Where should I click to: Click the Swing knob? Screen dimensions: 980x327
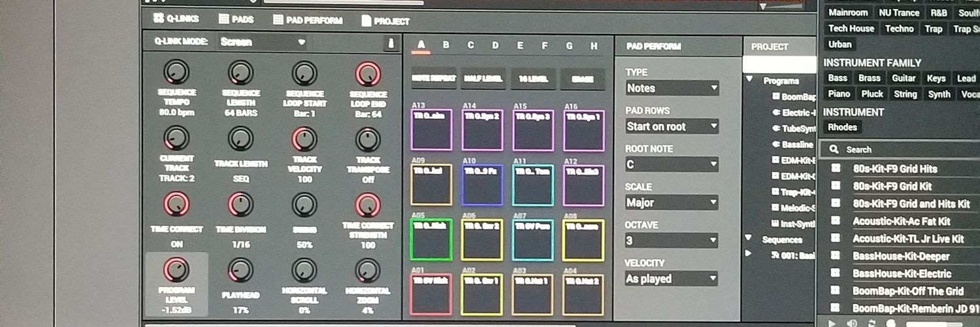(304, 204)
